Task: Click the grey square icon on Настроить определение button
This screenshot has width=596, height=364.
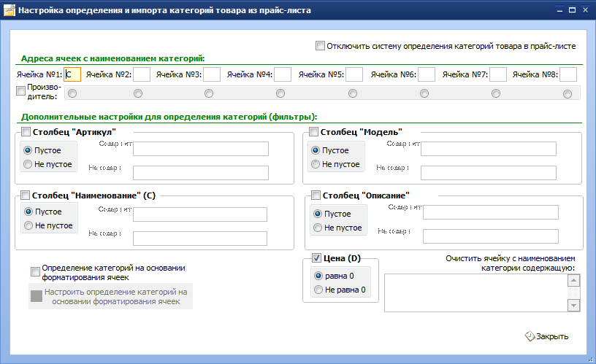Action: [36, 296]
